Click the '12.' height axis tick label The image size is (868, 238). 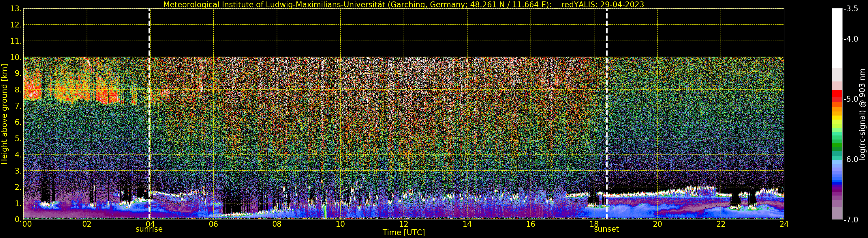tap(16, 25)
